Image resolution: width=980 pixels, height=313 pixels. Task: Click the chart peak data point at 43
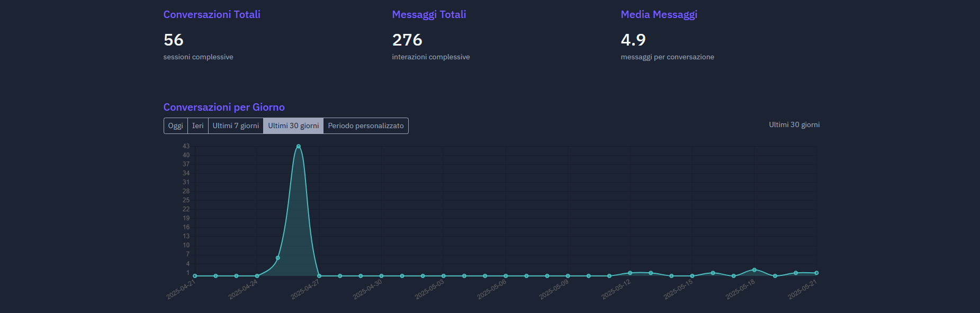299,146
